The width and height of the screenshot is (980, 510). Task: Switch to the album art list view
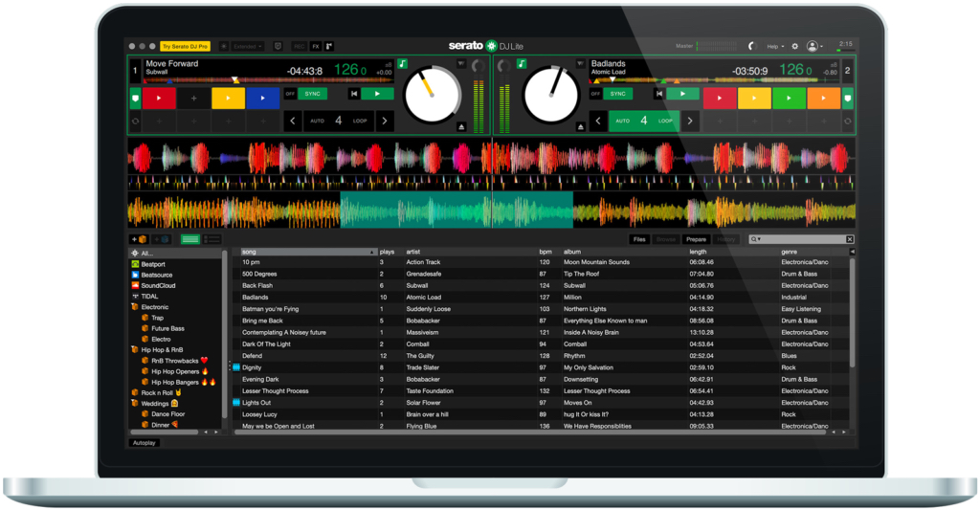click(x=212, y=239)
